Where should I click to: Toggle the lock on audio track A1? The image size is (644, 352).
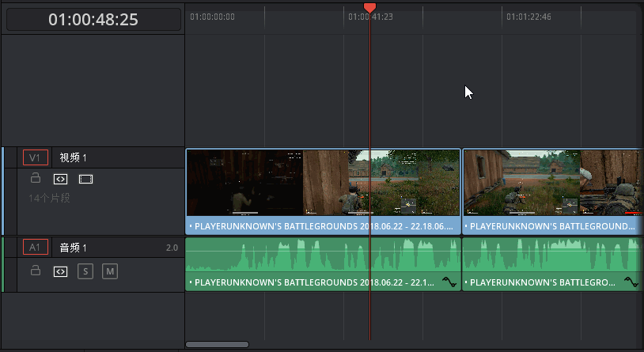click(x=36, y=271)
